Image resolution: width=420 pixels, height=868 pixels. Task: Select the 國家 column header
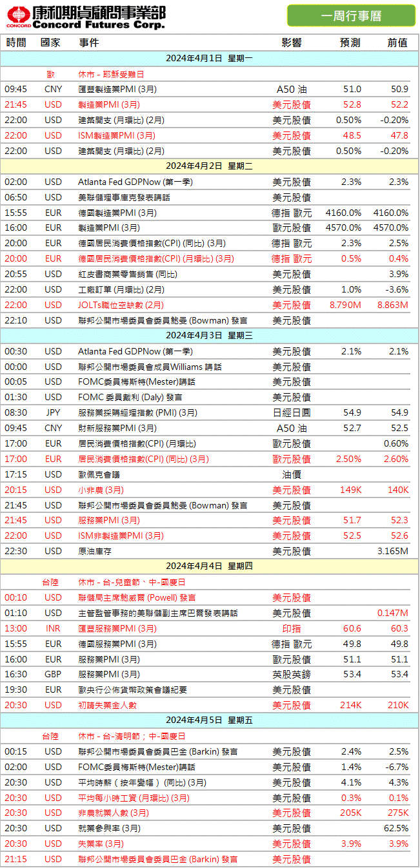51,43
